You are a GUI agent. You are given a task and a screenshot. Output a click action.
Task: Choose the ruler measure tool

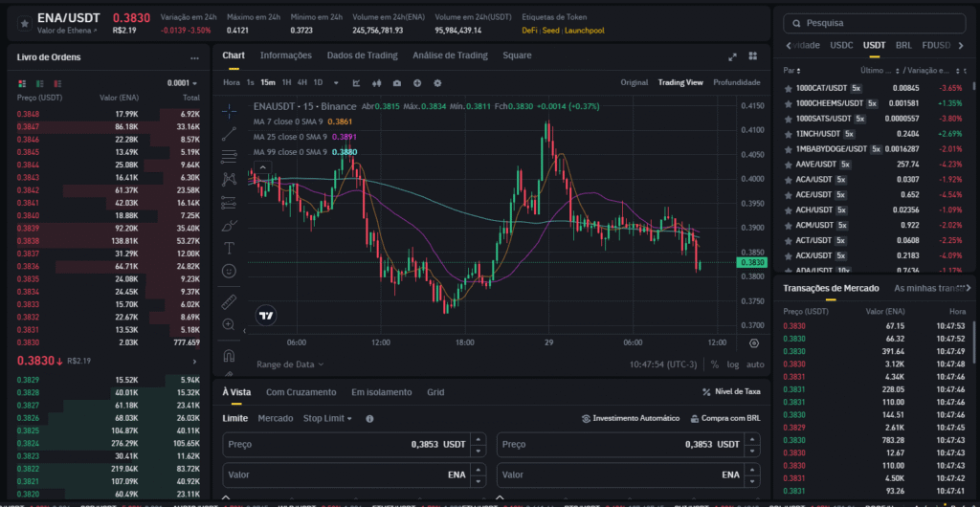tap(229, 302)
